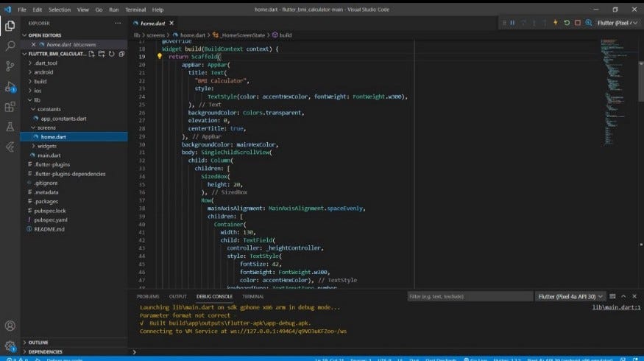Switch to the Output panel tab

tap(178, 296)
